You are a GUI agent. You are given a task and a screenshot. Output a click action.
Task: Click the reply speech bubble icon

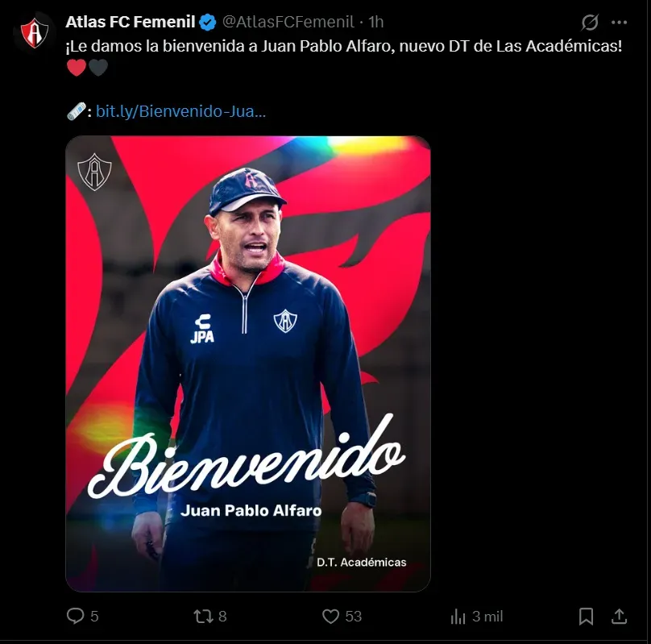[x=75, y=616]
